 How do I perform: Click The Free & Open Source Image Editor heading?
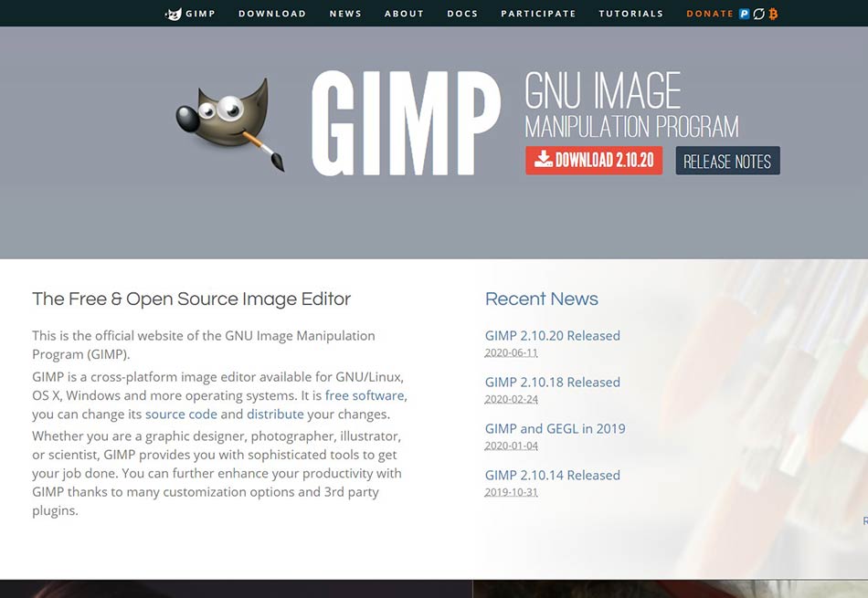pos(192,299)
